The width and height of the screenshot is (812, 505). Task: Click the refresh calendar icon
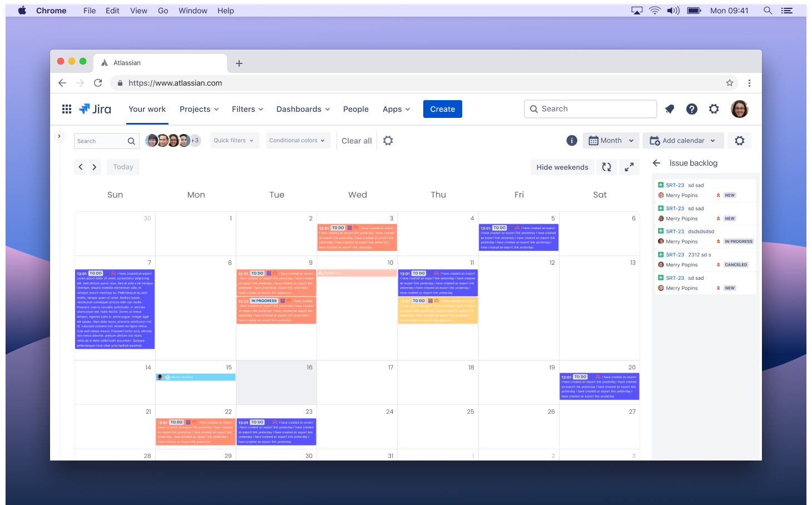pyautogui.click(x=607, y=167)
